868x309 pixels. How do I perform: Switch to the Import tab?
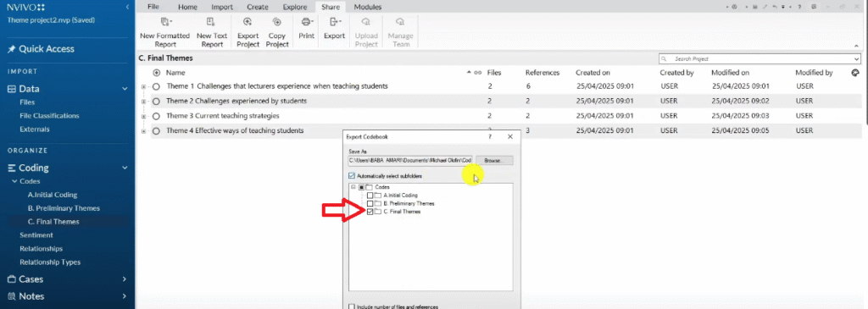(221, 7)
